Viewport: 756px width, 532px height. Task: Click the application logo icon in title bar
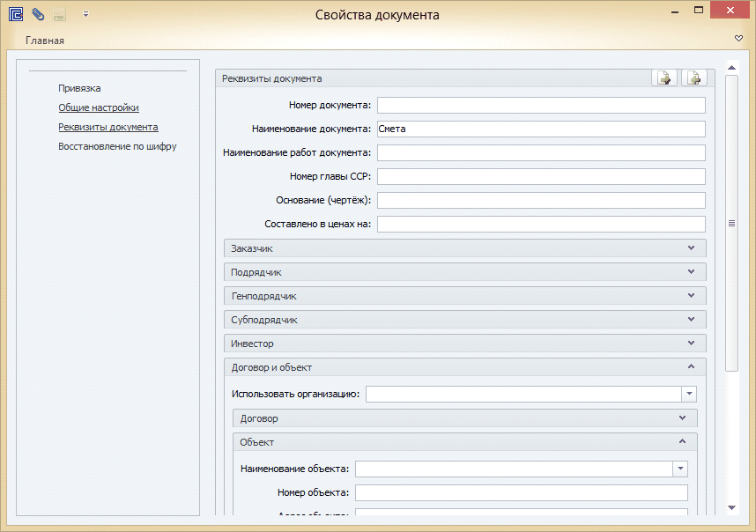[15, 14]
